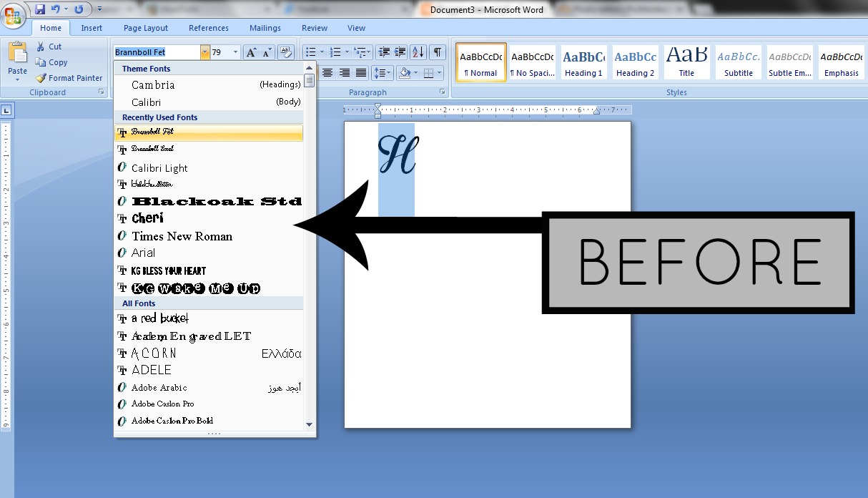Screen dimensions: 868x498
Task: Switch to the Insert tab
Action: [x=92, y=29]
